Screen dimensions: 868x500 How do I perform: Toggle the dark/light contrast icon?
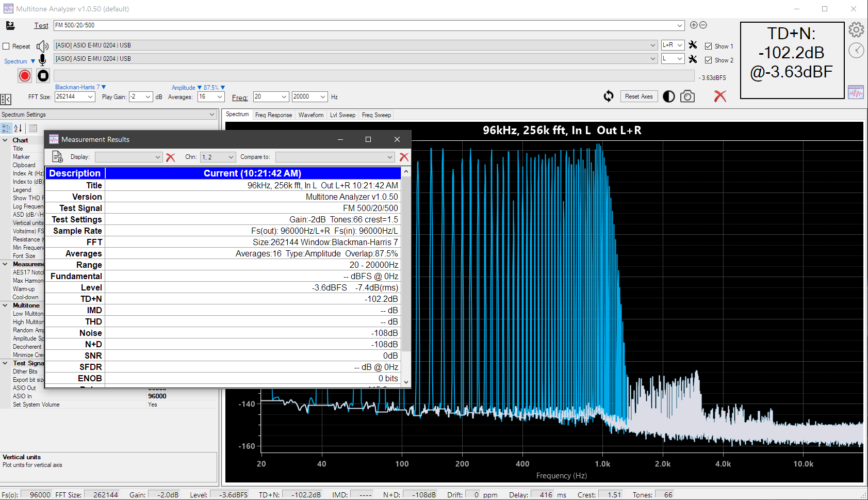(x=669, y=96)
